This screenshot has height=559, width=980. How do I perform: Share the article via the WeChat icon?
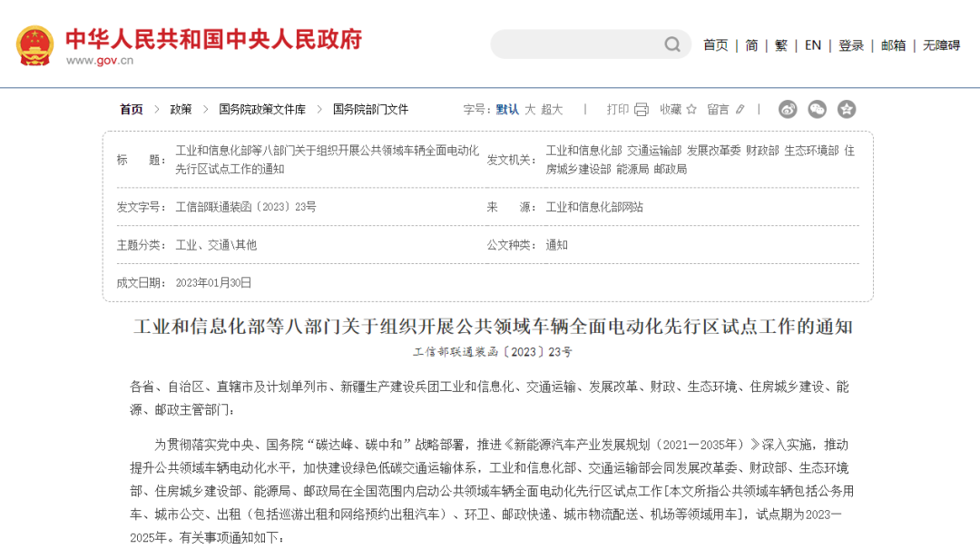pos(817,109)
